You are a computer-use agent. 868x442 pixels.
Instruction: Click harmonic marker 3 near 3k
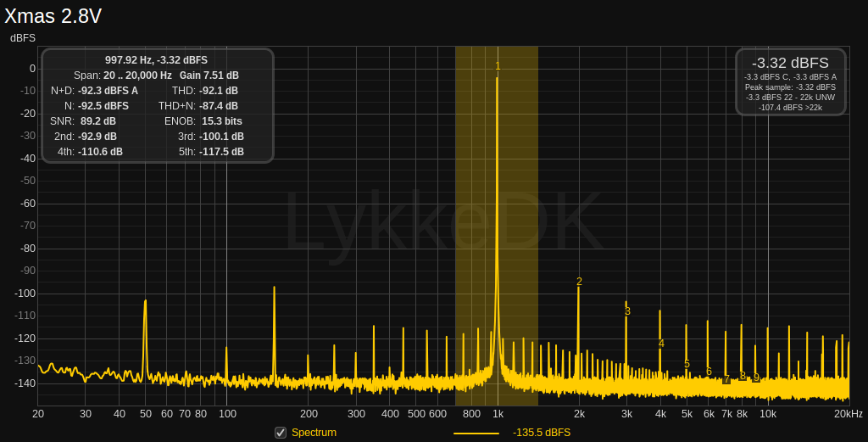(627, 311)
